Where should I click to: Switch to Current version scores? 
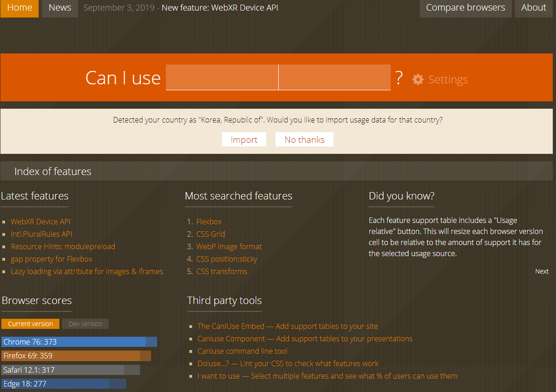[30, 324]
